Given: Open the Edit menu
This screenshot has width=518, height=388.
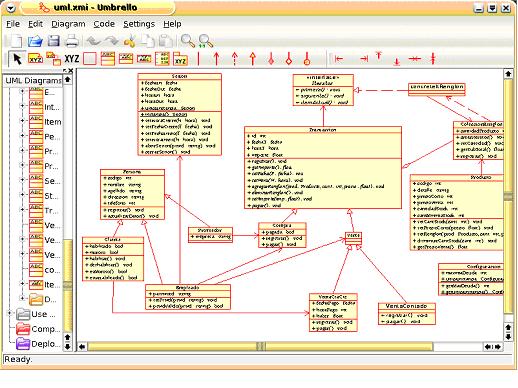Looking at the screenshot, I should pos(35,24).
